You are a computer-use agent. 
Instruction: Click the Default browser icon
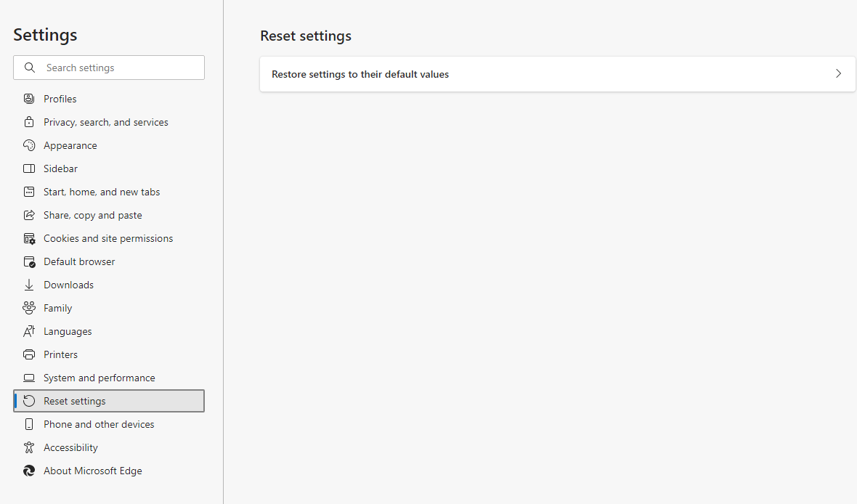[x=29, y=262]
